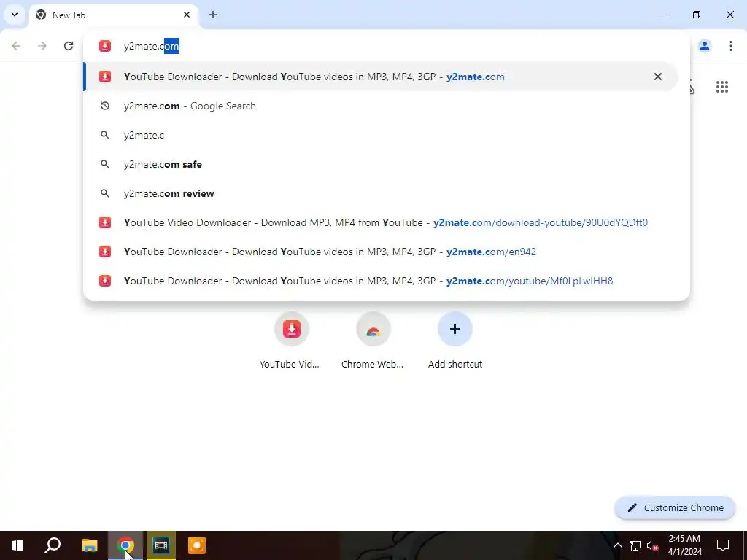Open network status tray icon

click(635, 545)
